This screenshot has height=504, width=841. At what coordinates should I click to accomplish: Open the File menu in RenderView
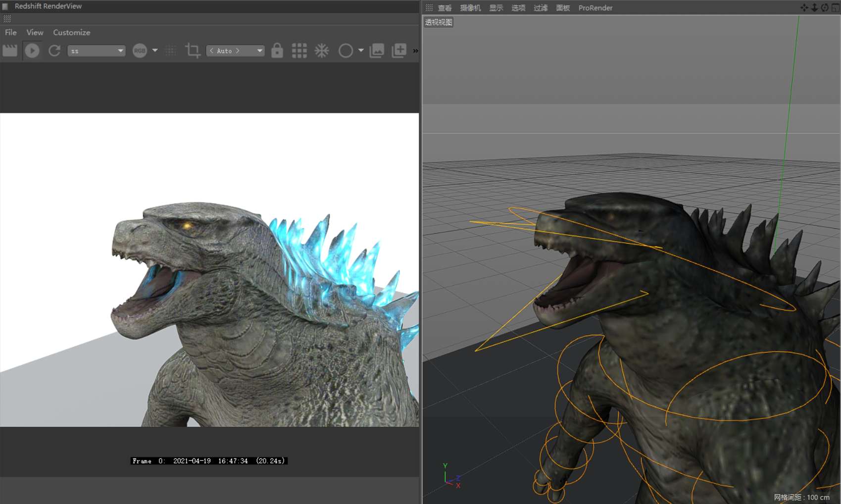11,32
